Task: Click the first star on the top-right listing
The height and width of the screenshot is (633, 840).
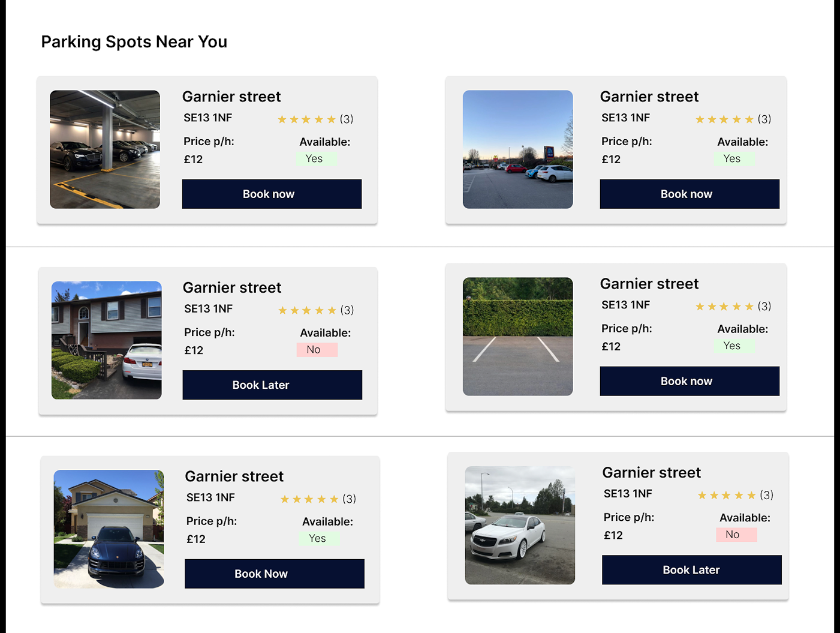Action: point(700,119)
